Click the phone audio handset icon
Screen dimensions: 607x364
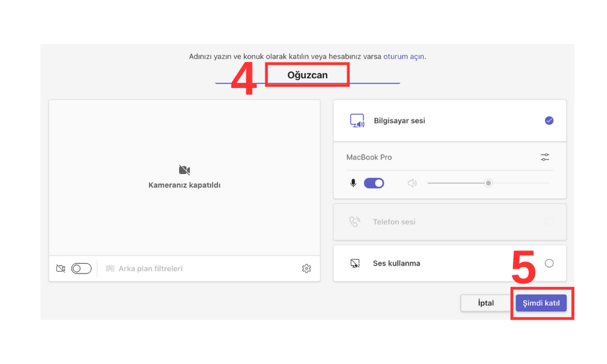(x=355, y=222)
